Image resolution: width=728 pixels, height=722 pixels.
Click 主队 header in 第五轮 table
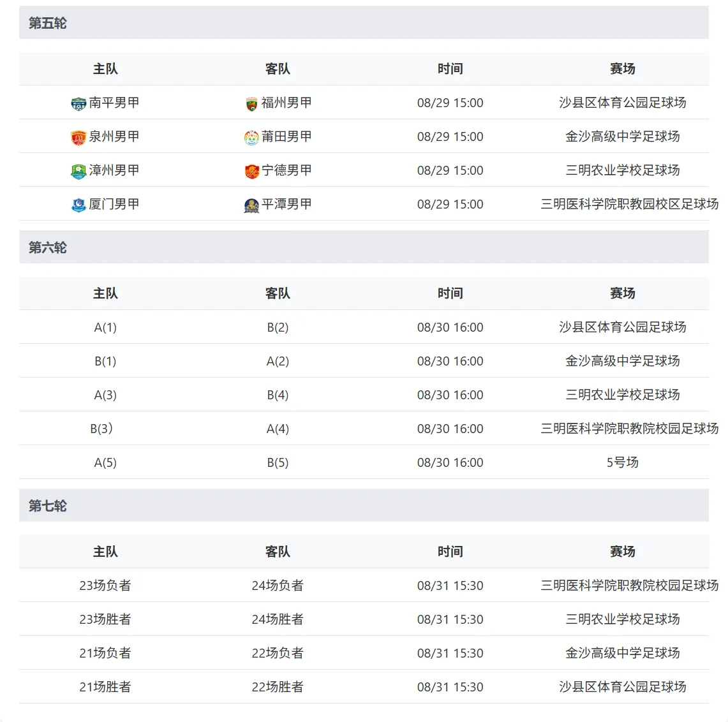(105, 69)
